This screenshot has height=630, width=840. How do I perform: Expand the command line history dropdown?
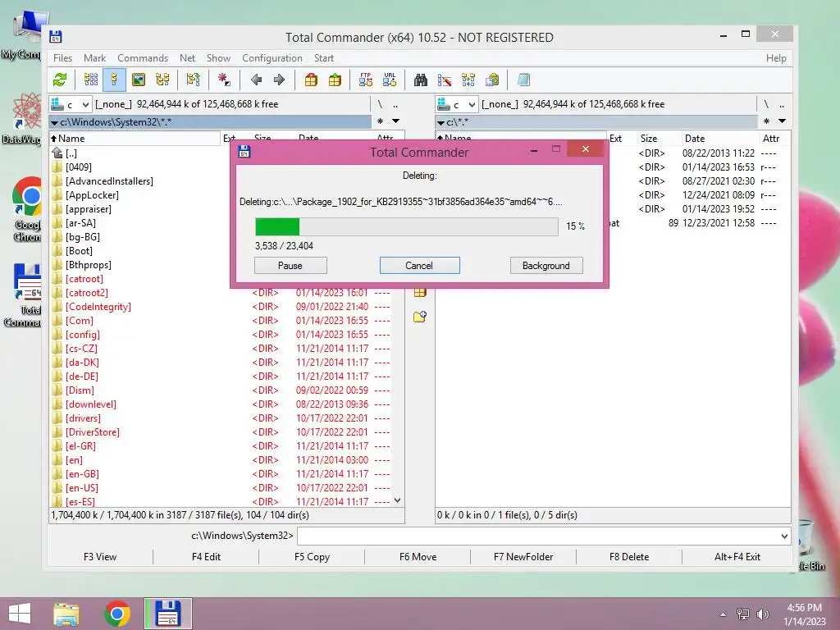[784, 536]
